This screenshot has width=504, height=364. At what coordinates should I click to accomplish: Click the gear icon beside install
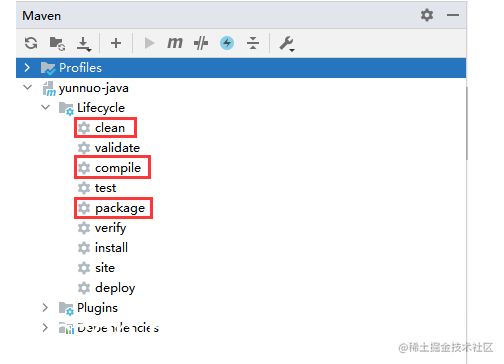pos(84,248)
